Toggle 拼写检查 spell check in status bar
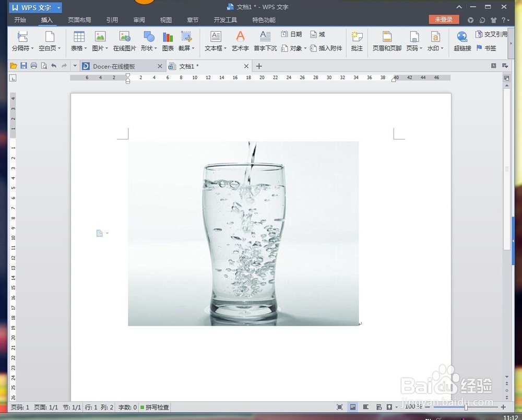The width and height of the screenshot is (522, 420). click(x=155, y=407)
